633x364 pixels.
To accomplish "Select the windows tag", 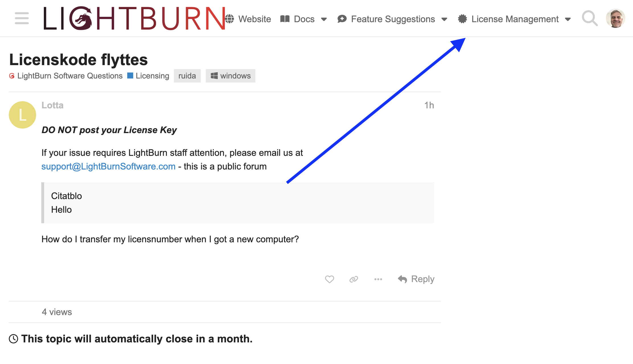I will (x=230, y=76).
